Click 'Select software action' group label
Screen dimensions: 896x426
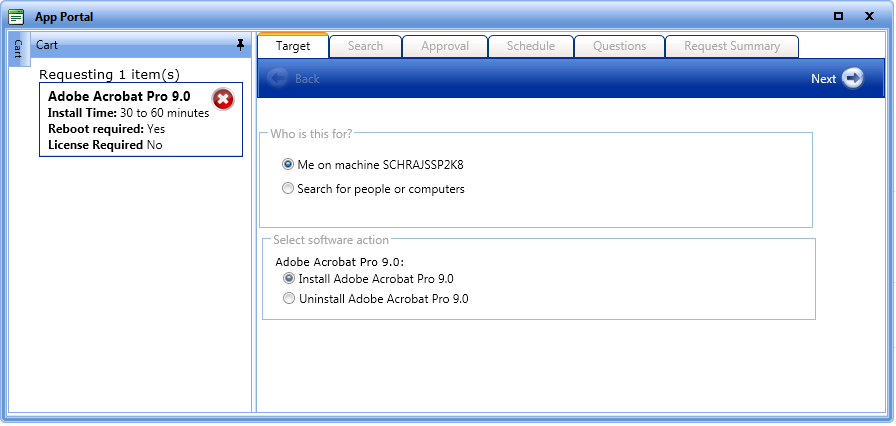coord(331,240)
